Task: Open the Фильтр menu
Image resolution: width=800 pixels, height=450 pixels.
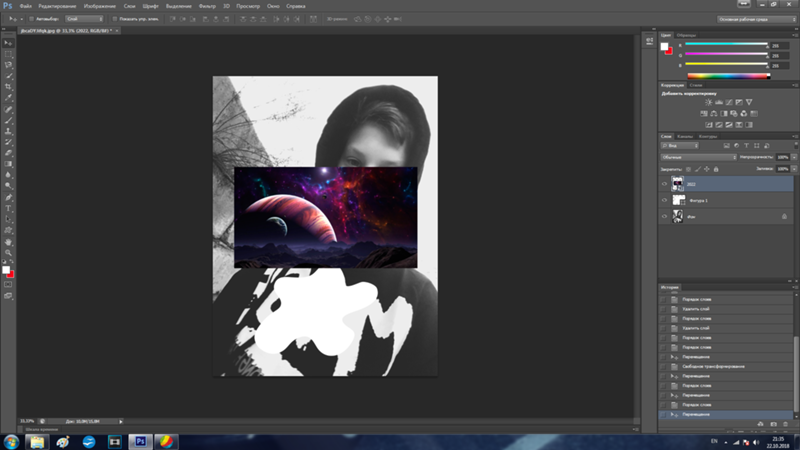Action: [x=207, y=6]
